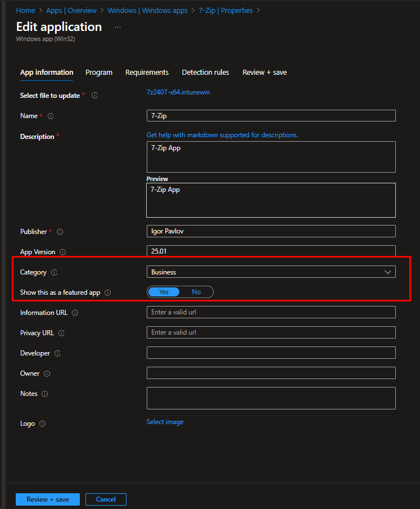Open the info icon beside Category
The width and height of the screenshot is (420, 509).
pos(54,272)
